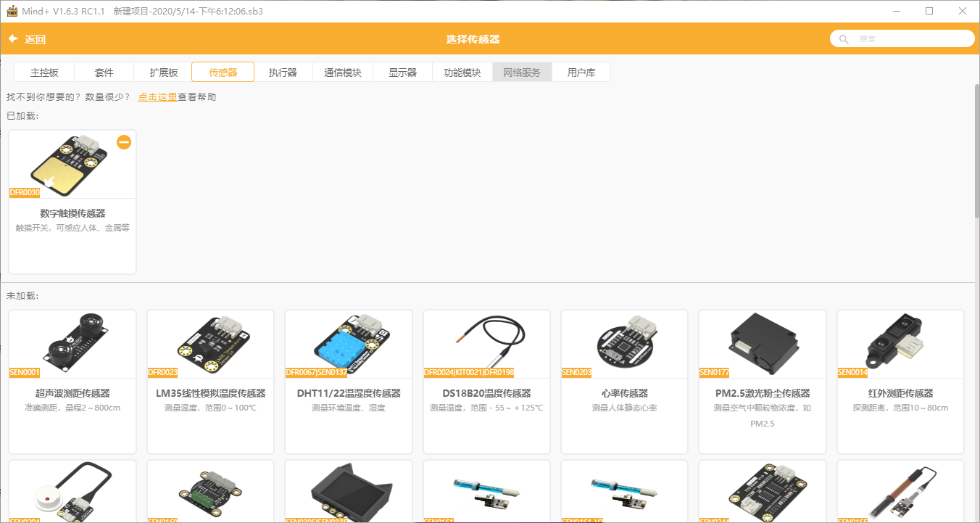Select the heart rate sensor SEN0203 image
The height and width of the screenshot is (523, 980).
(x=625, y=344)
